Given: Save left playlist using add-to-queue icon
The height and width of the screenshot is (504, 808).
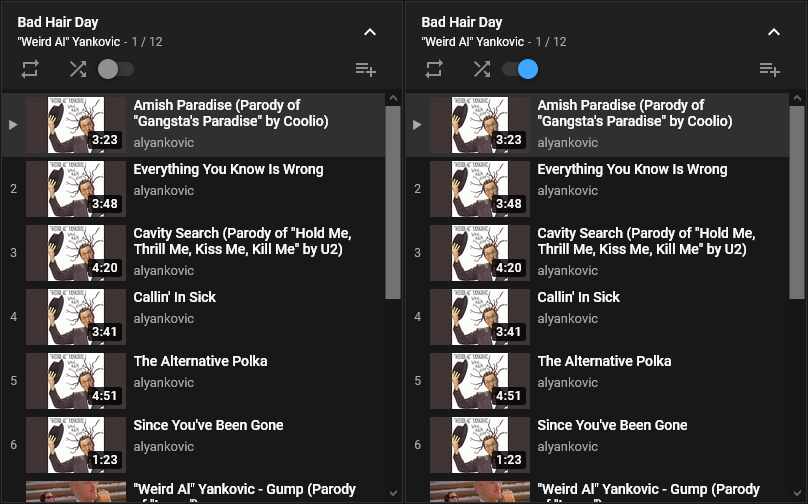Looking at the screenshot, I should [365, 69].
